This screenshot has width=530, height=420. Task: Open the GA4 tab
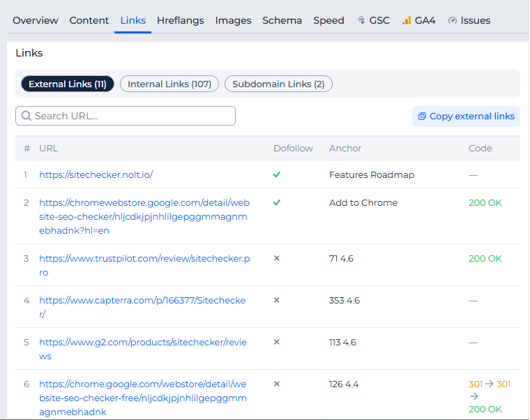coord(419,20)
